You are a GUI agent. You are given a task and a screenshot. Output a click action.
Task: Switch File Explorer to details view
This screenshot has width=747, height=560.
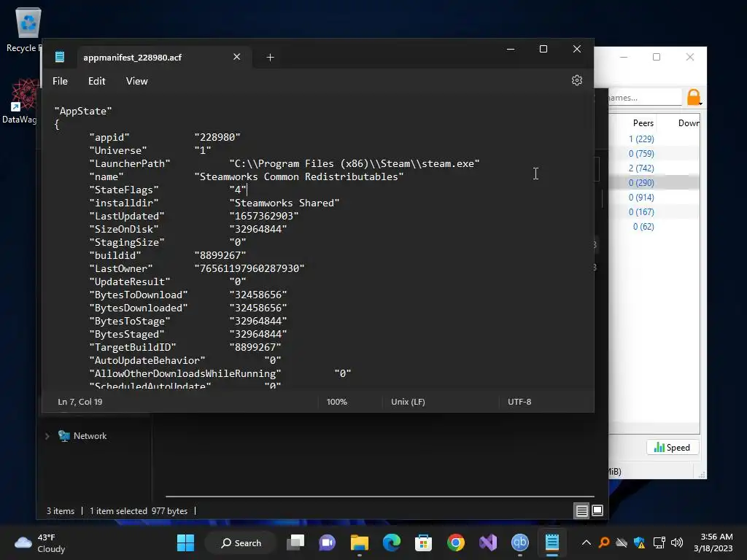pyautogui.click(x=581, y=511)
